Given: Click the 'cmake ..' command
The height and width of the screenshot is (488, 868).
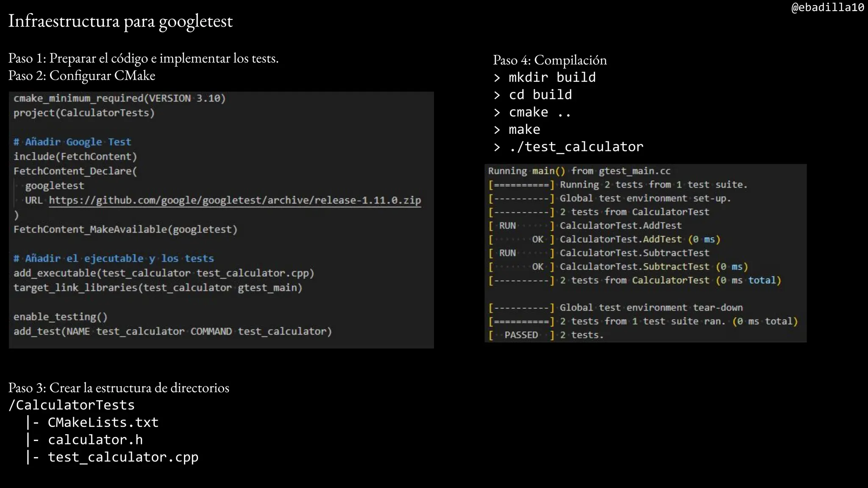Looking at the screenshot, I should [540, 112].
